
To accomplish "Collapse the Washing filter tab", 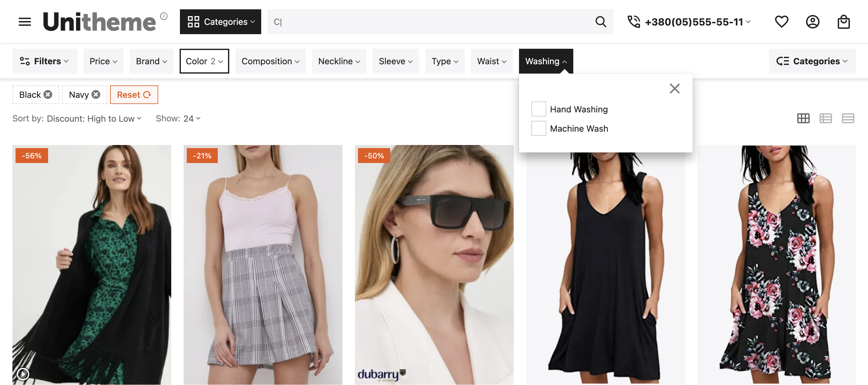I will pyautogui.click(x=546, y=61).
